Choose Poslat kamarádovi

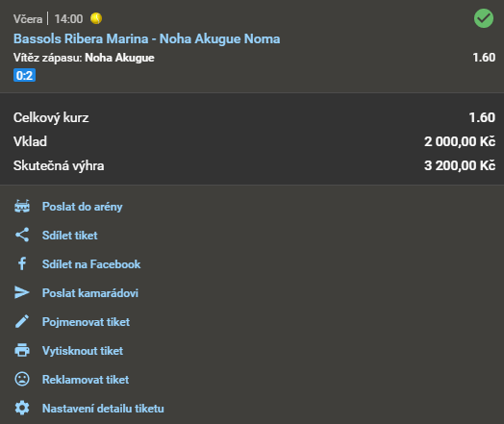(x=90, y=293)
